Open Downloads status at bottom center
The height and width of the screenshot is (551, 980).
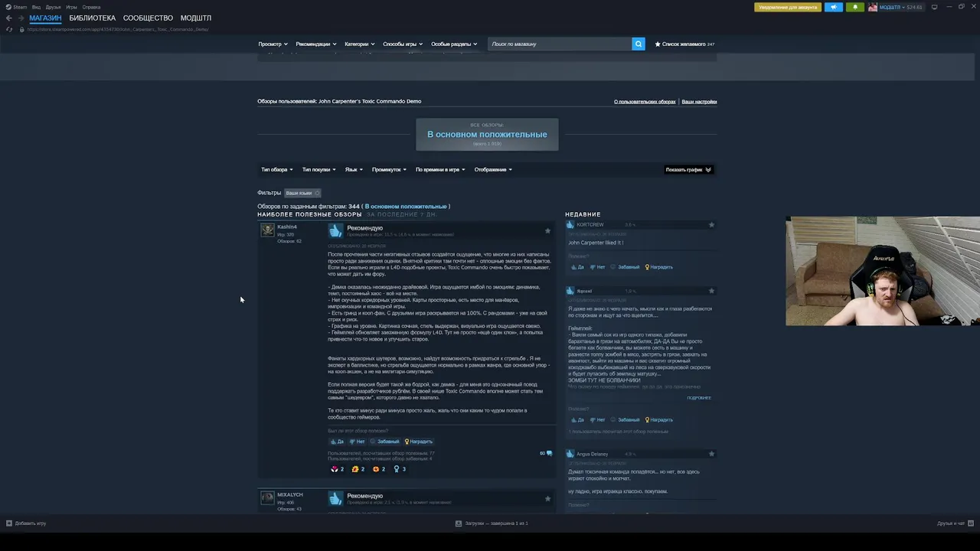(491, 523)
